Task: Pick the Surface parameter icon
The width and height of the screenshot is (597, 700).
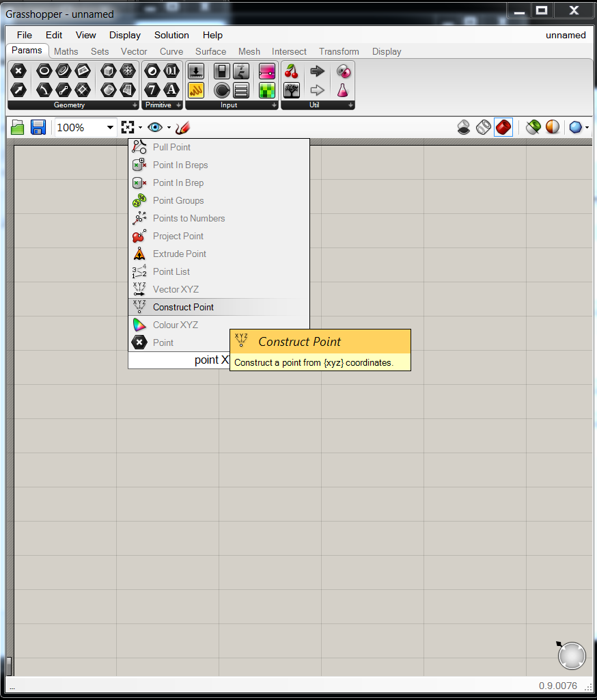Action: point(128,90)
